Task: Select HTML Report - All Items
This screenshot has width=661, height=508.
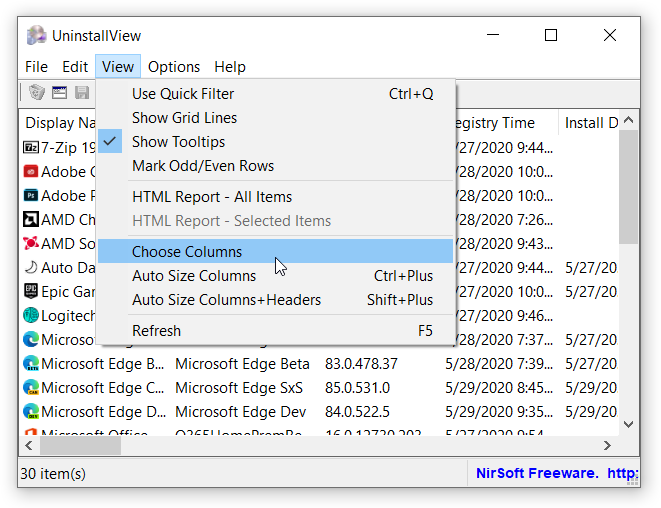Action: point(275,197)
